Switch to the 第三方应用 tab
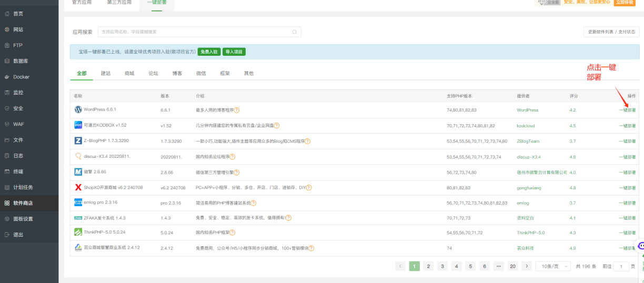This screenshot has width=644, height=283. tap(119, 3)
